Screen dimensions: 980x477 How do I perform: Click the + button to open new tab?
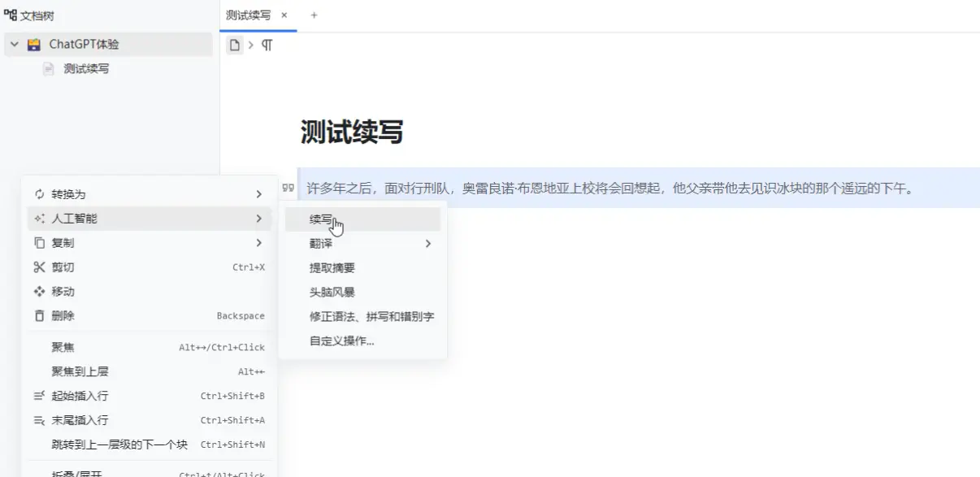[x=312, y=15]
